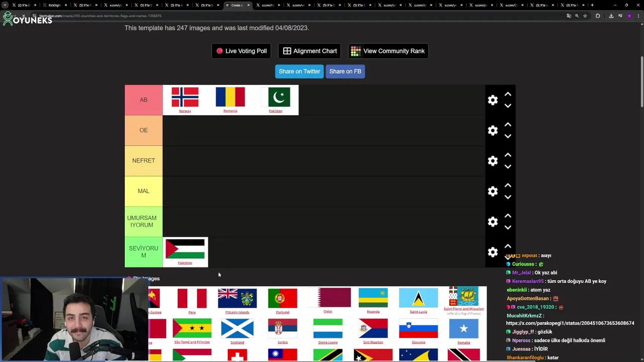Select the UMURSAMIYORUM tier label
Screen dimensions: 644x362
(143, 222)
